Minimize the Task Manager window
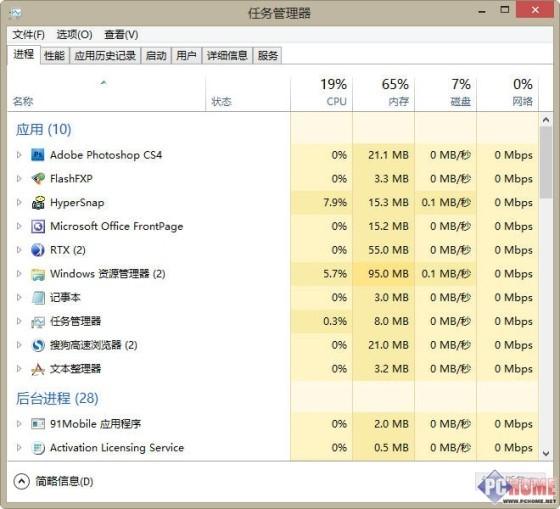Viewport: 560px width, 509px height. pos(482,11)
